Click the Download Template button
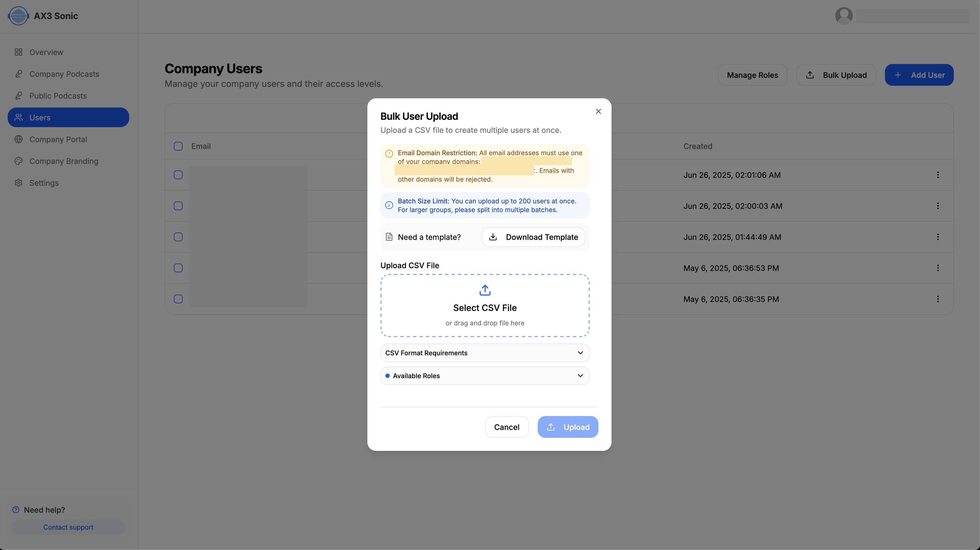Image resolution: width=980 pixels, height=550 pixels. pyautogui.click(x=533, y=237)
